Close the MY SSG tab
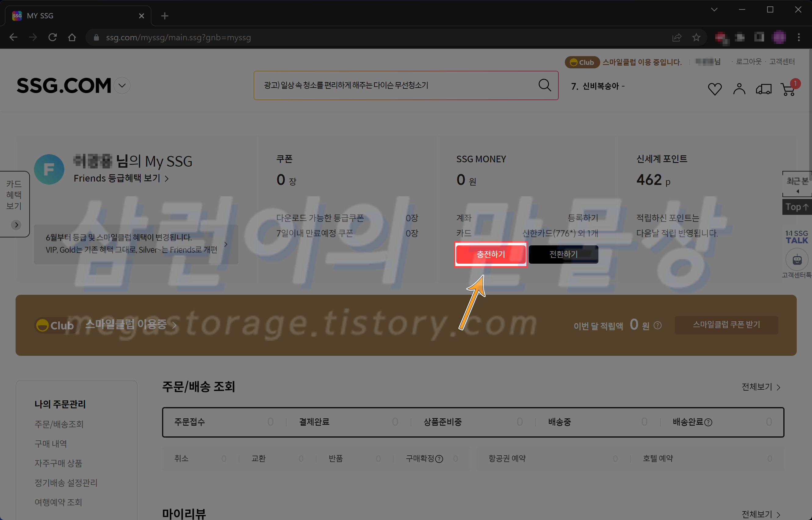This screenshot has height=520, width=812. (x=142, y=16)
